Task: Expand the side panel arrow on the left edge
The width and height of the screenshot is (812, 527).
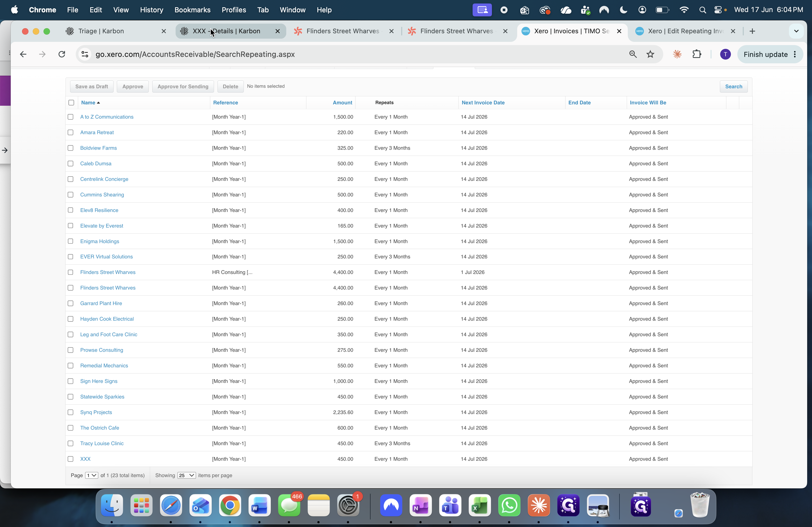Action: click(5, 150)
